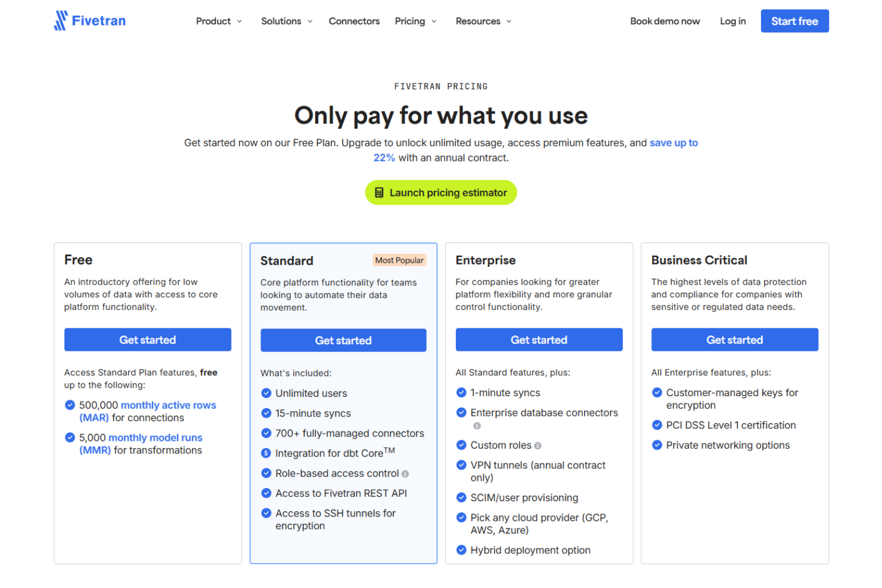The height and width of the screenshot is (588, 882).
Task: Open the 'save up to 22%' link
Action: (673, 143)
